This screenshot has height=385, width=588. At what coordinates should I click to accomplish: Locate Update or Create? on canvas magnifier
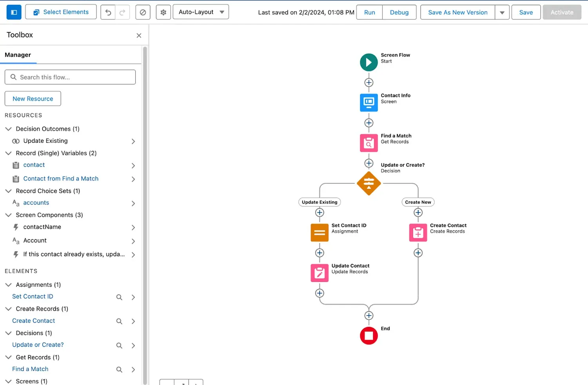click(119, 345)
